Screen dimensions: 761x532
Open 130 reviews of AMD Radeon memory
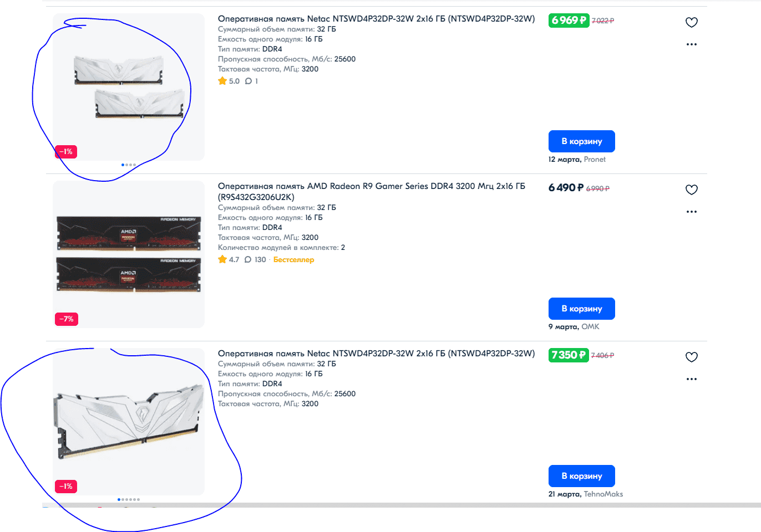coord(255,260)
